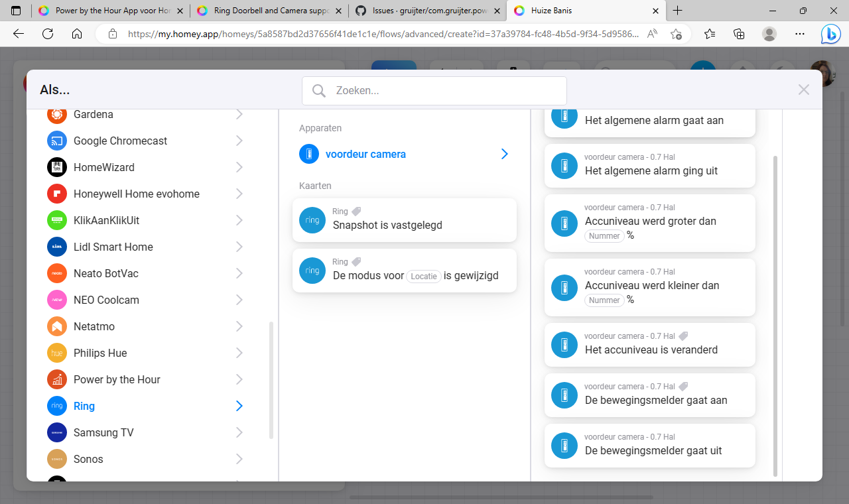The image size is (849, 504).
Task: Click the NEO Coolcam icon
Action: pyautogui.click(x=57, y=300)
